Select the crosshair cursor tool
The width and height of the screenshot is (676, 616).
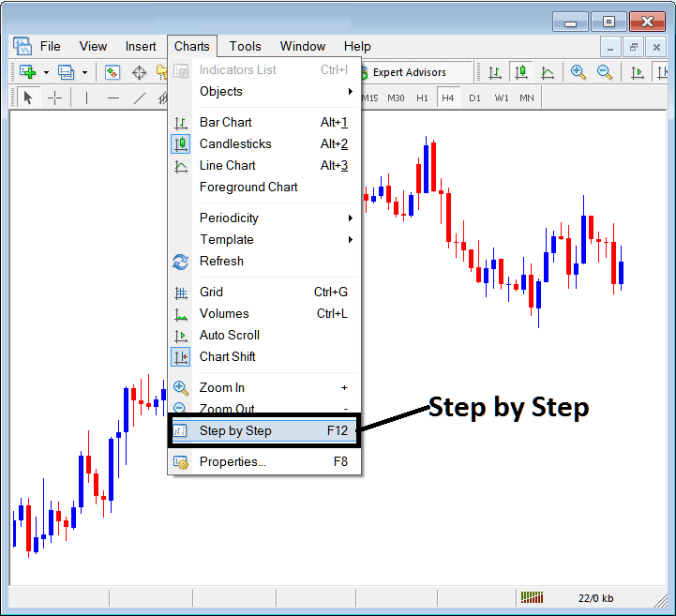[x=55, y=98]
